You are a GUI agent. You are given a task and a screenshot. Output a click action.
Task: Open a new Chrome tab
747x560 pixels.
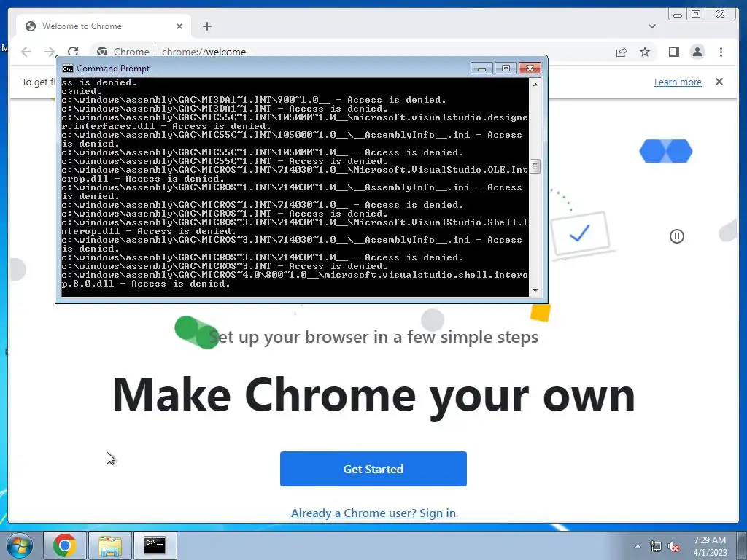pos(206,26)
